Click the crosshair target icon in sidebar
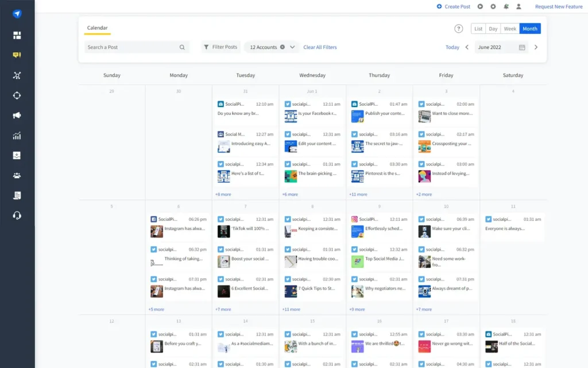Viewport: 588px width, 368px height. pos(17,95)
